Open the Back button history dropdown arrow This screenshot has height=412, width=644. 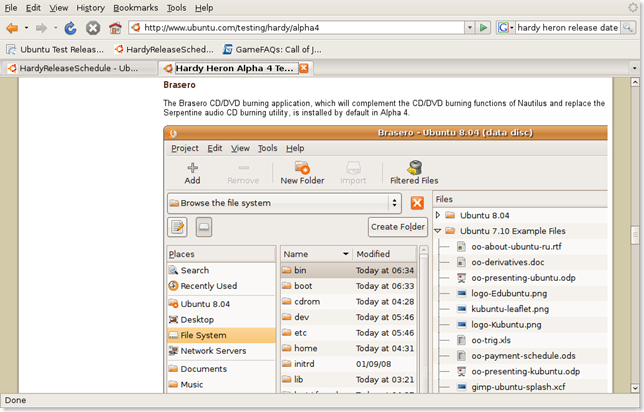pos(26,28)
